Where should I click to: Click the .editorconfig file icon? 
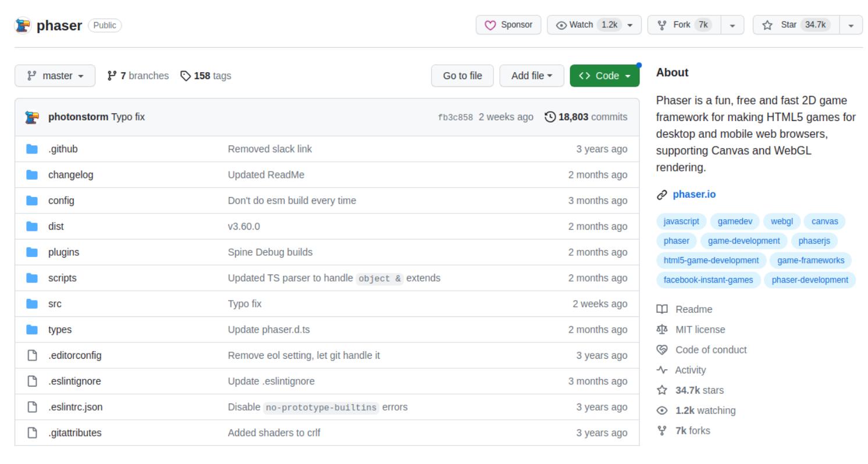coord(32,355)
